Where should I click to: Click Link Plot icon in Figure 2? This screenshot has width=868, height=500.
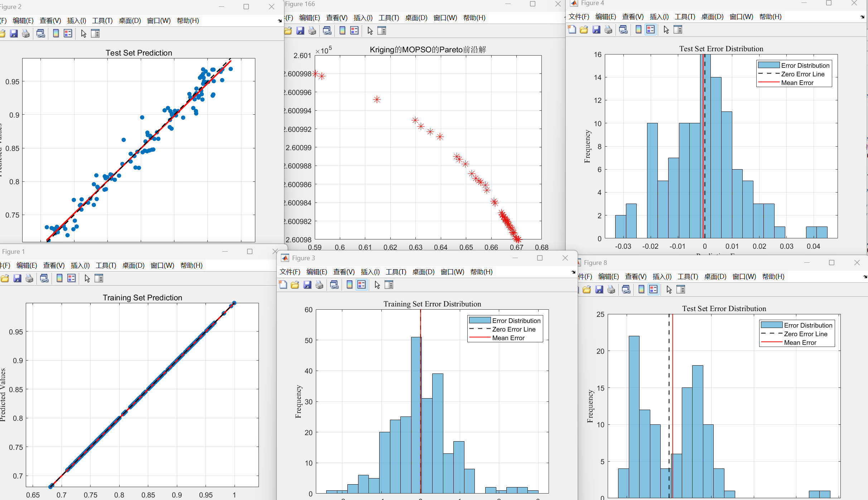(41, 34)
